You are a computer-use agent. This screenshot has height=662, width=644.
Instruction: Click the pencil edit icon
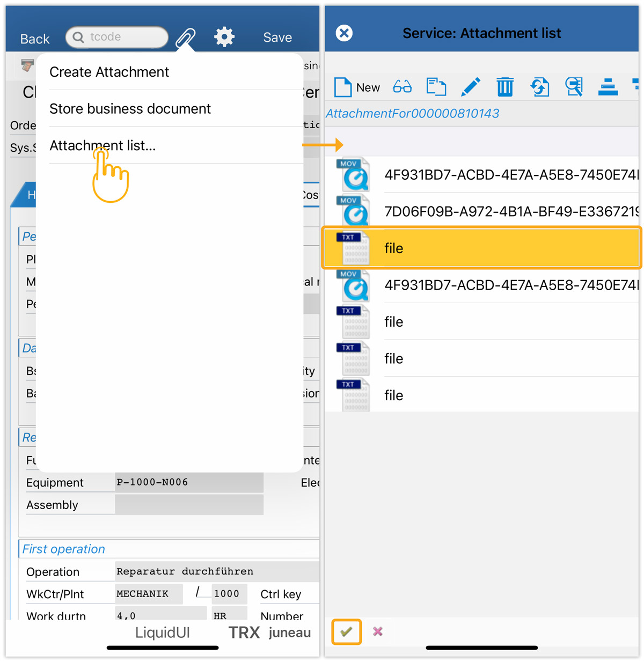471,87
